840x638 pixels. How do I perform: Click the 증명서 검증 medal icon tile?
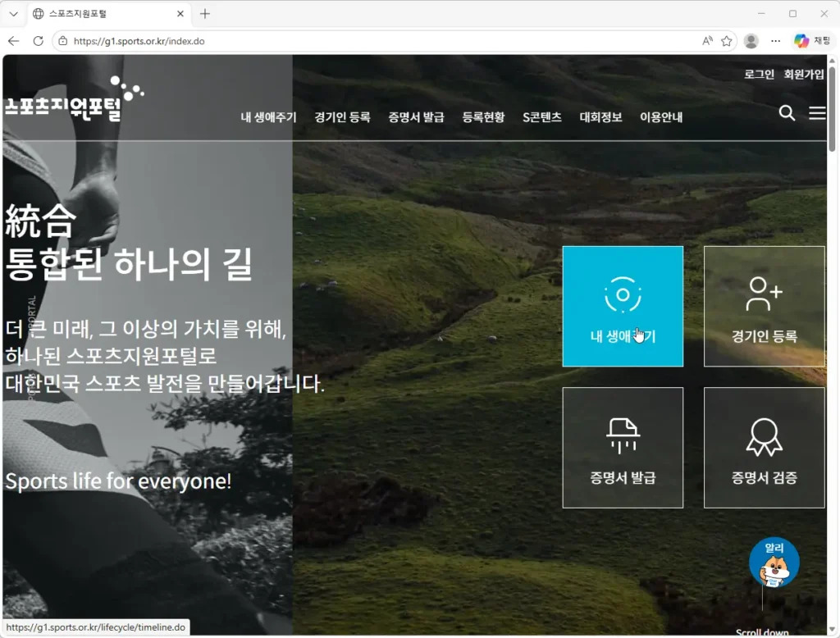click(x=764, y=447)
